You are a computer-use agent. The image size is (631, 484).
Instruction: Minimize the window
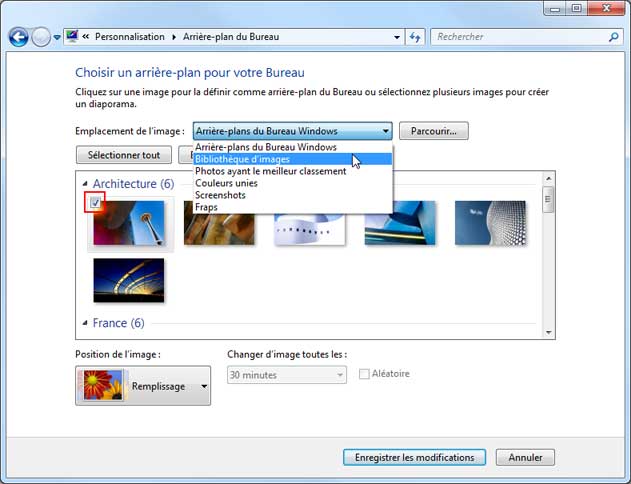coord(555,8)
